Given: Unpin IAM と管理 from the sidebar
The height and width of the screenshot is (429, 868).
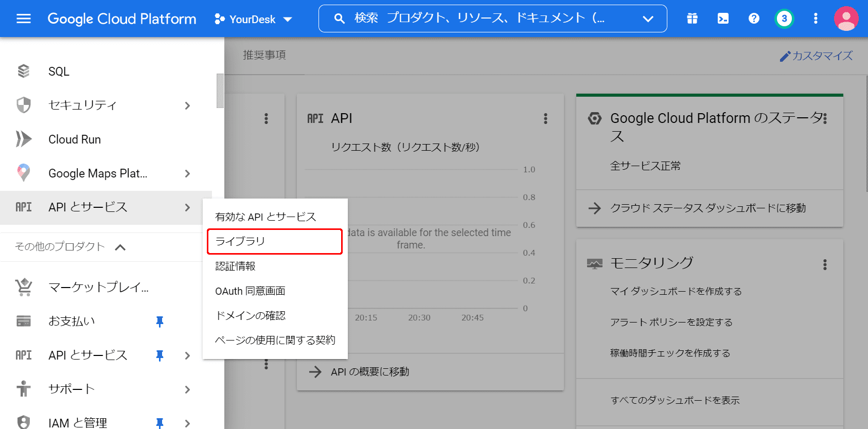Looking at the screenshot, I should point(160,423).
